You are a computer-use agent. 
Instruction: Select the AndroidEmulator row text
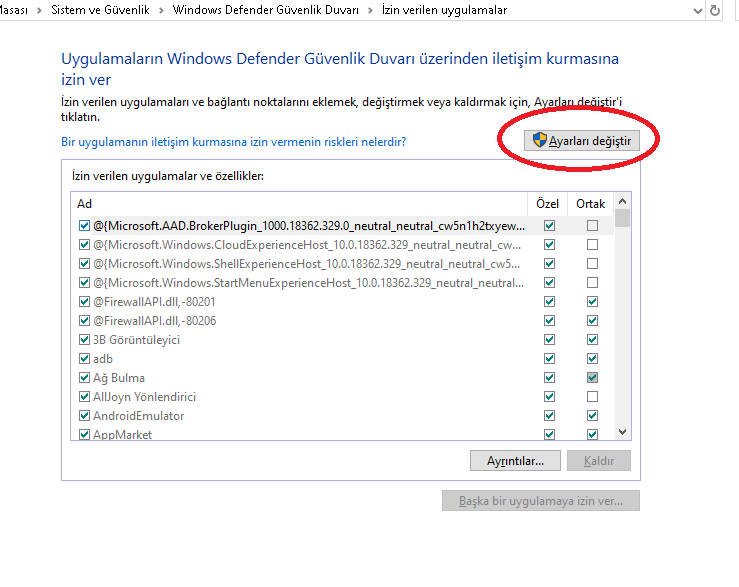click(139, 416)
